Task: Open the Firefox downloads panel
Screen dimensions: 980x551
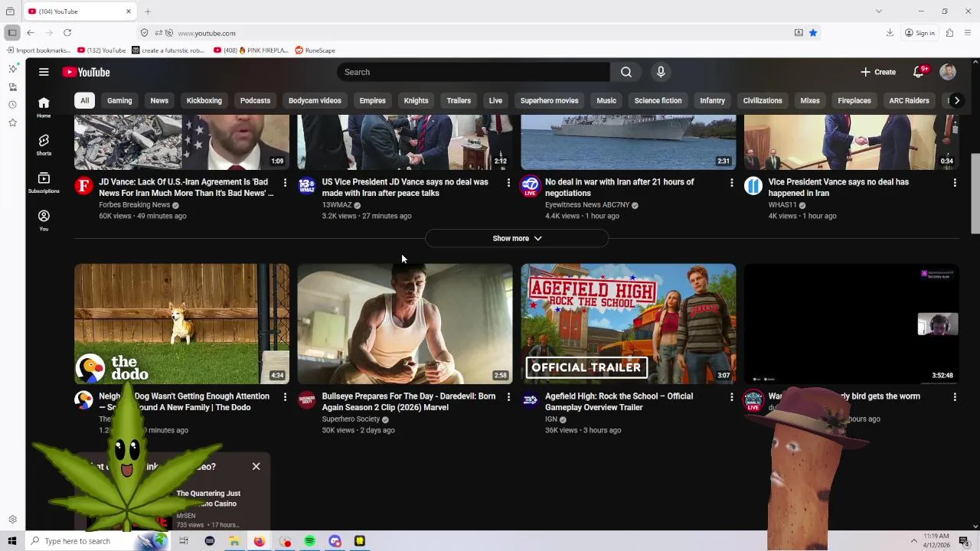Action: pos(890,33)
